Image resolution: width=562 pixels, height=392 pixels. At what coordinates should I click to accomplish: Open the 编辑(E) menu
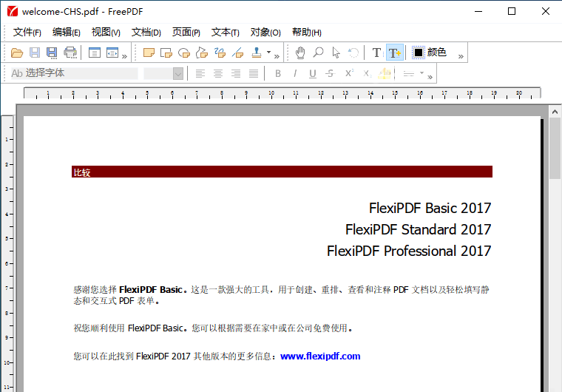(x=67, y=33)
